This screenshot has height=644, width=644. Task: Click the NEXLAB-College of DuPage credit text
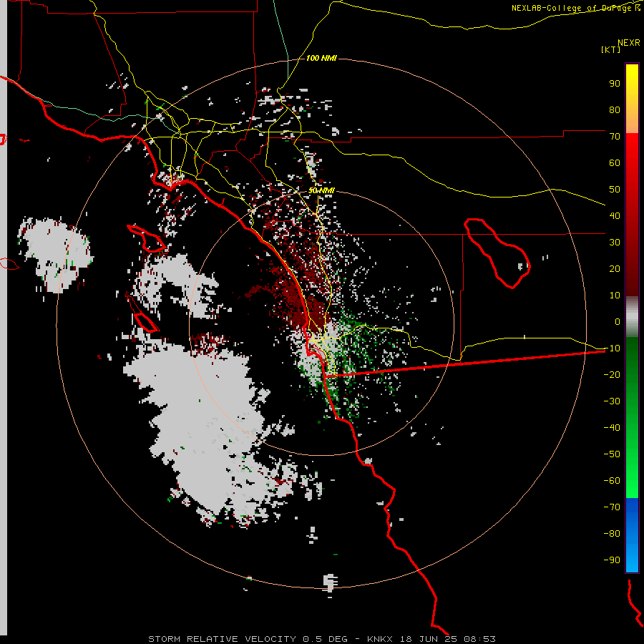pyautogui.click(x=576, y=8)
